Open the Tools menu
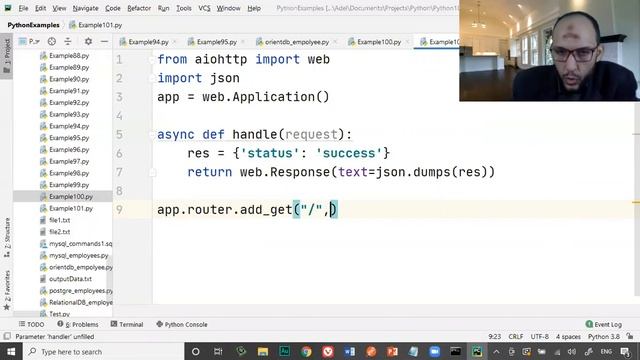 [184, 8]
